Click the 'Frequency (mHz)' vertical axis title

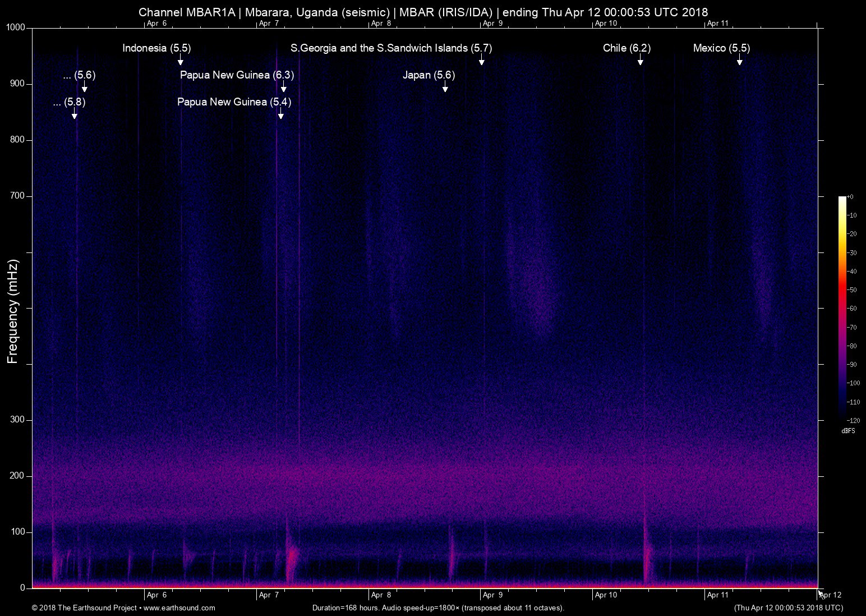(13, 311)
